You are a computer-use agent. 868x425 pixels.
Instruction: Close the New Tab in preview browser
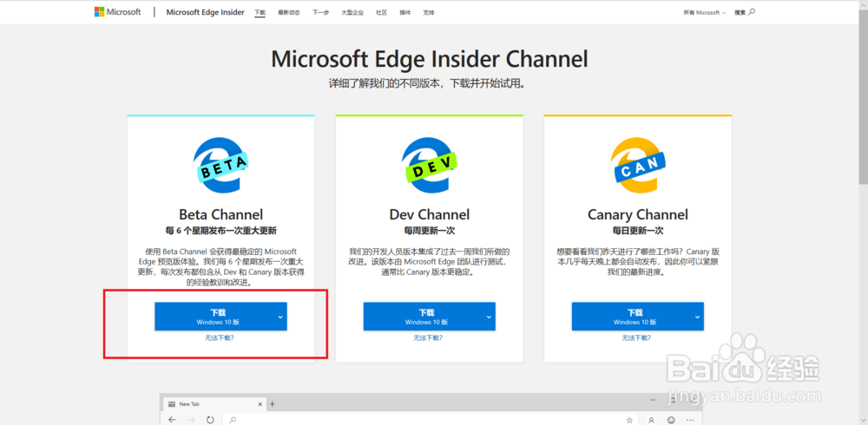260,404
